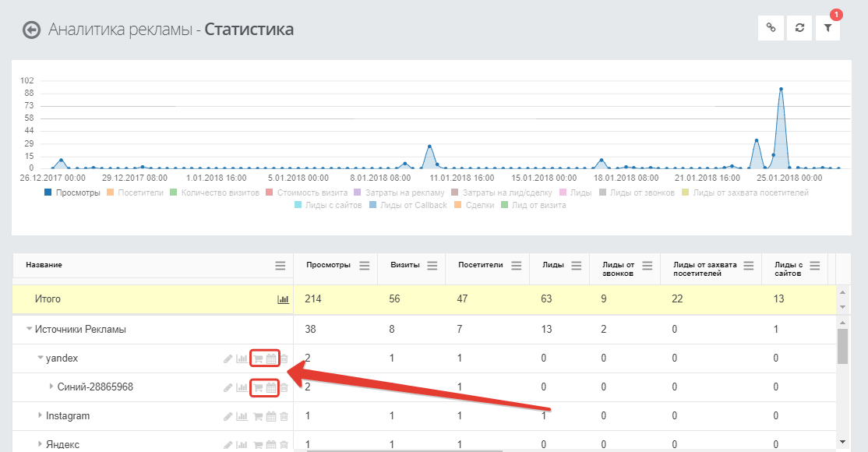868x452 pixels.
Task: Click the chart icon in the Итого row
Action: [283, 299]
